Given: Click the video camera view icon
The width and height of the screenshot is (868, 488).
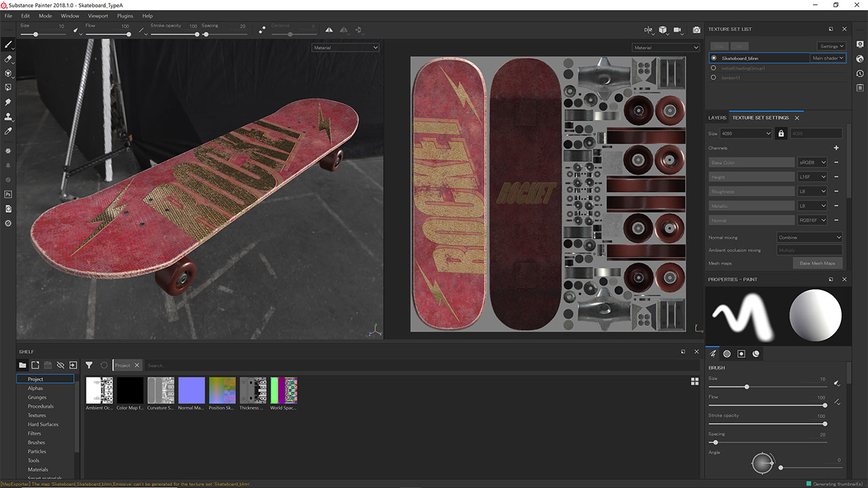Looking at the screenshot, I should click(x=679, y=30).
